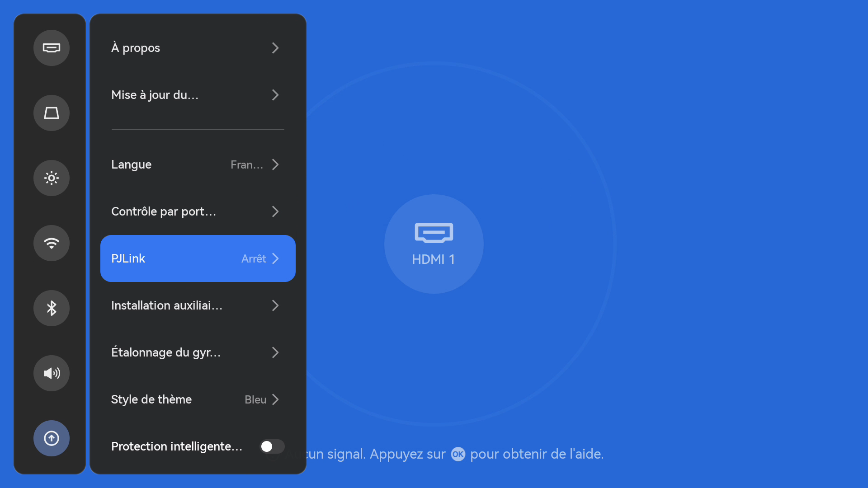Viewport: 868px width, 488px height.
Task: Toggle the Protection intelligente switch
Action: (x=272, y=446)
